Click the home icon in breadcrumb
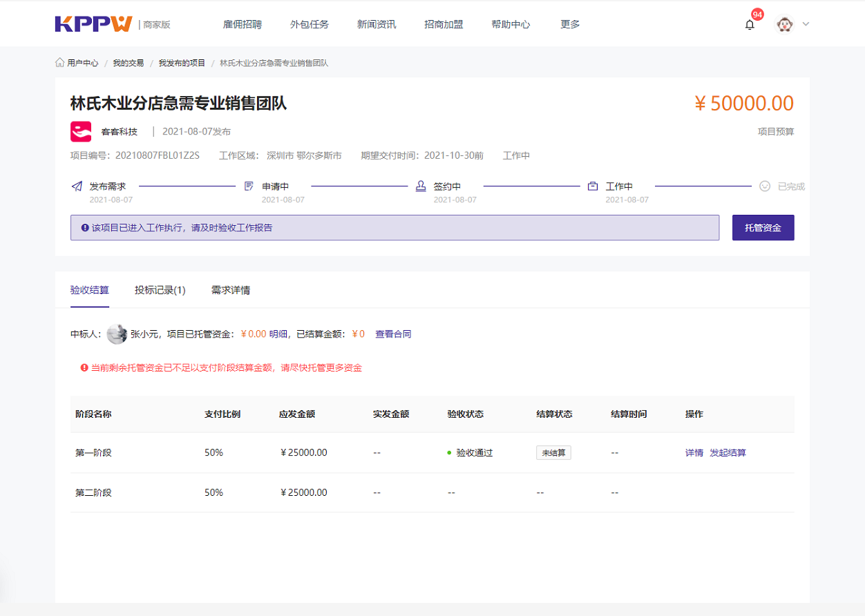 coord(60,63)
